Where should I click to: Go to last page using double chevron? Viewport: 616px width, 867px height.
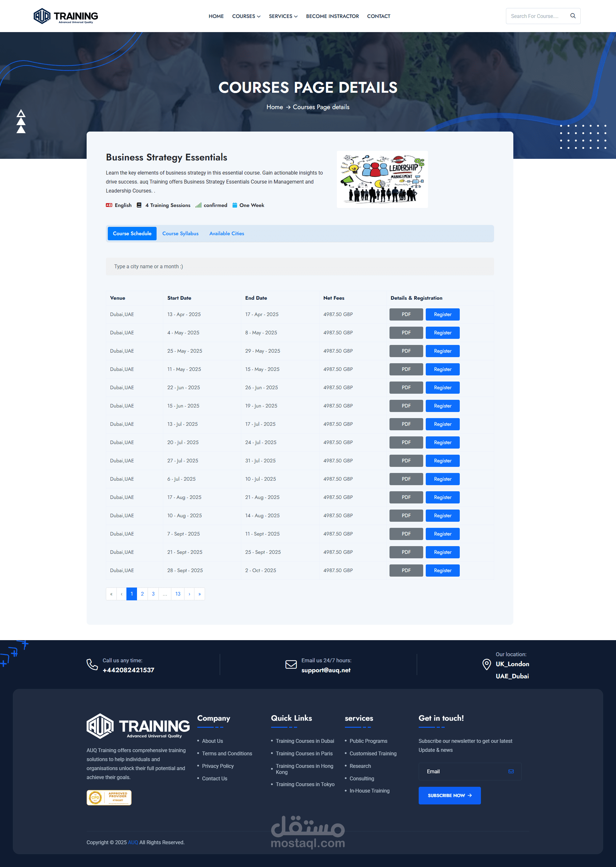[200, 594]
